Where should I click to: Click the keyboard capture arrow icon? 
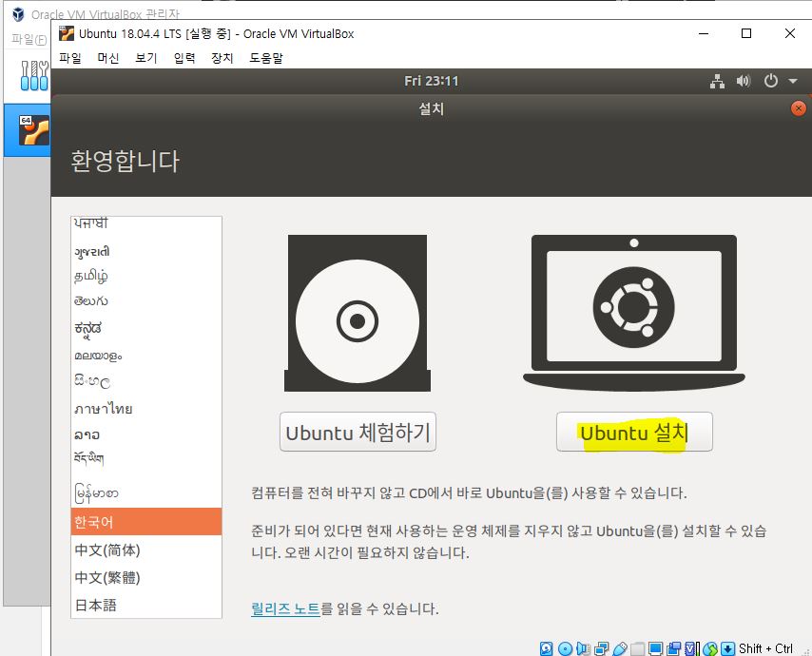click(x=728, y=648)
